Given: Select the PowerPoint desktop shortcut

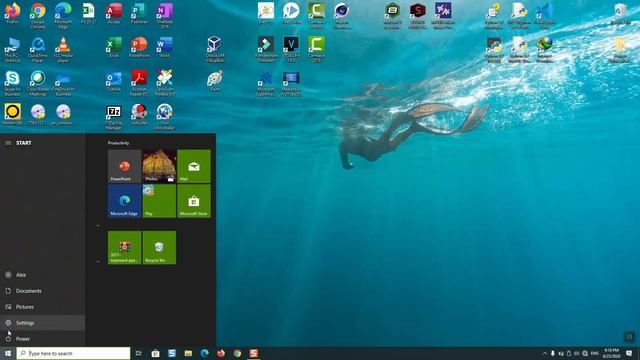Looking at the screenshot, I should (139, 47).
